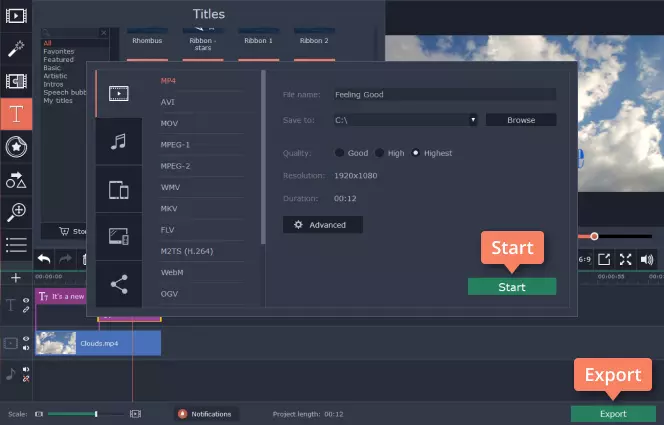Choose the AVI format
Image resolution: width=664 pixels, height=425 pixels.
(x=168, y=102)
